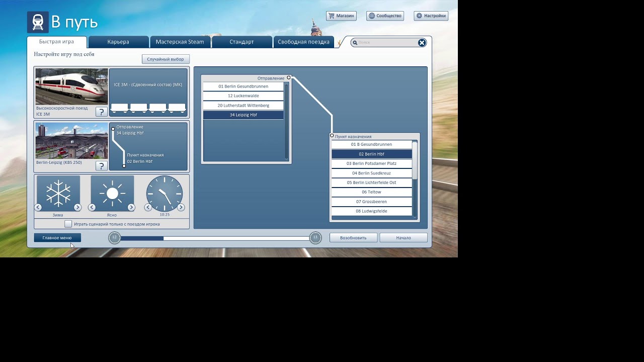The width and height of the screenshot is (644, 362).
Task: Click the Начало start button
Action: [x=404, y=238]
